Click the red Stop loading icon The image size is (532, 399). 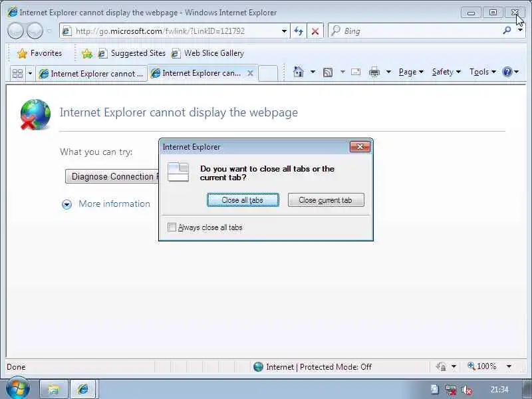[x=315, y=31]
